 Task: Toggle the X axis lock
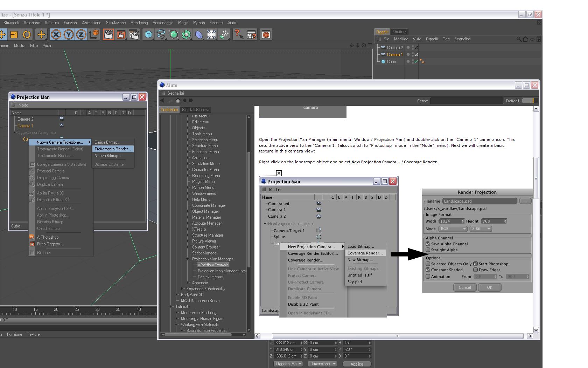56,34
